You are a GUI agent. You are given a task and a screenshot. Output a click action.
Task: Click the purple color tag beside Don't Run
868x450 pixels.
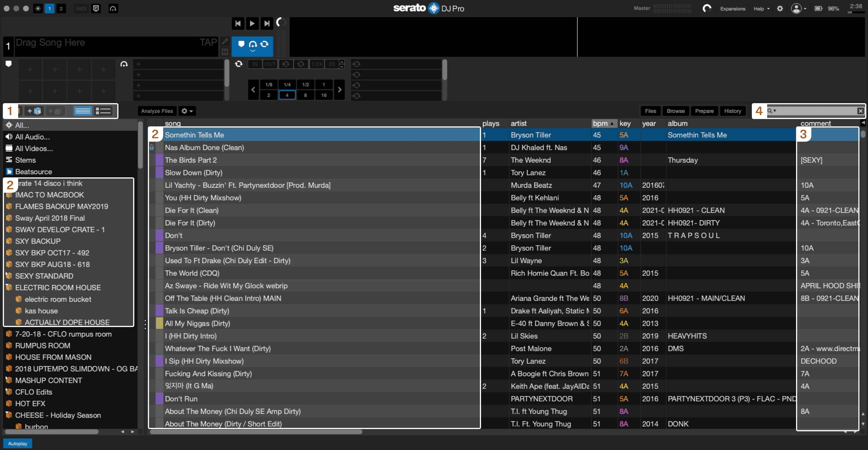[159, 399]
